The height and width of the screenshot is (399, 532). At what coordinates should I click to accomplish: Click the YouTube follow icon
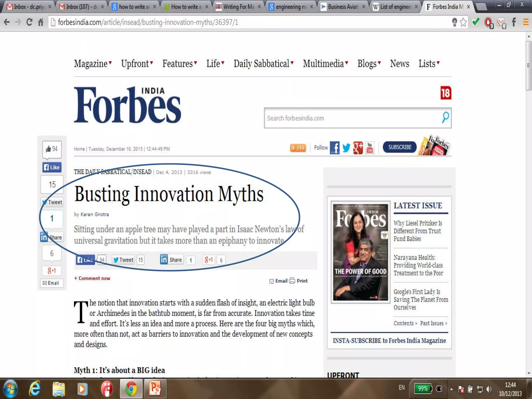coord(370,148)
